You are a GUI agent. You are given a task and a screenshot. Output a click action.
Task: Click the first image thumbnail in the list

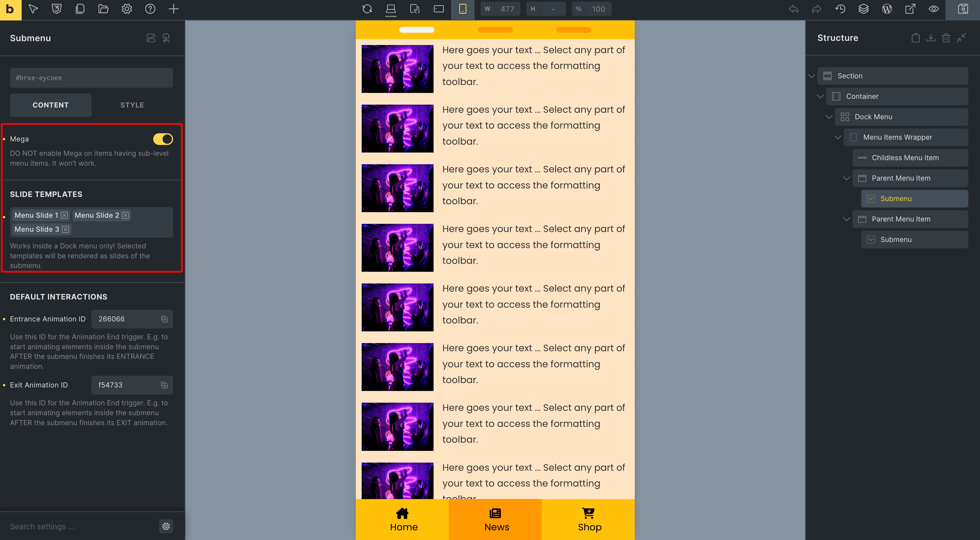click(x=397, y=66)
